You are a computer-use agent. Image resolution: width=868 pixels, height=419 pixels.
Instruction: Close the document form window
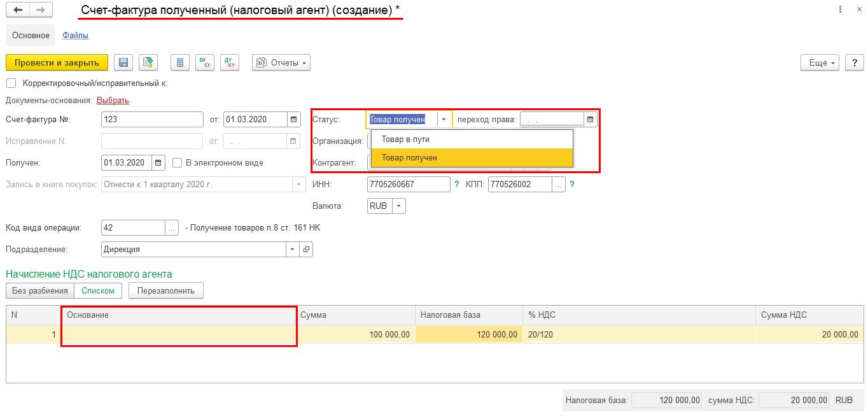point(858,10)
